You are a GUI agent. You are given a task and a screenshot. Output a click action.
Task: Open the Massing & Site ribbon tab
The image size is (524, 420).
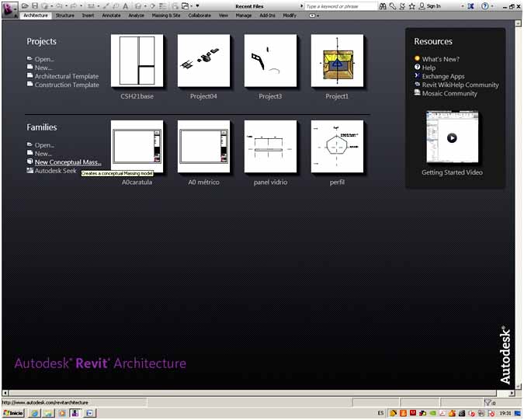tap(166, 16)
